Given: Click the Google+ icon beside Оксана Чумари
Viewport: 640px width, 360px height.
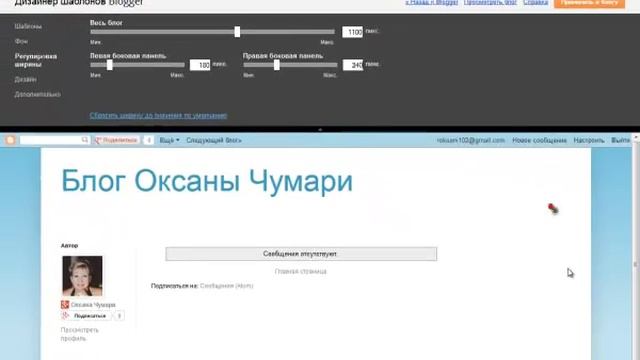Looking at the screenshot, I should pyautogui.click(x=65, y=304).
